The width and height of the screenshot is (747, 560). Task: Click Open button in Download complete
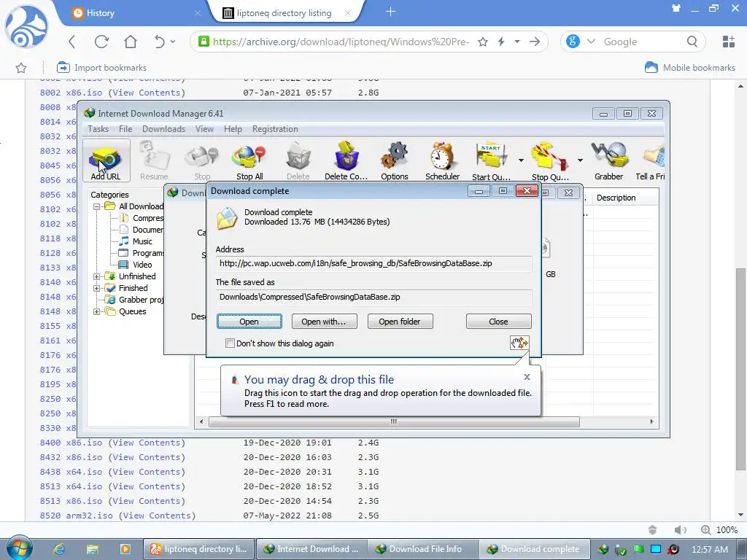coord(249,322)
